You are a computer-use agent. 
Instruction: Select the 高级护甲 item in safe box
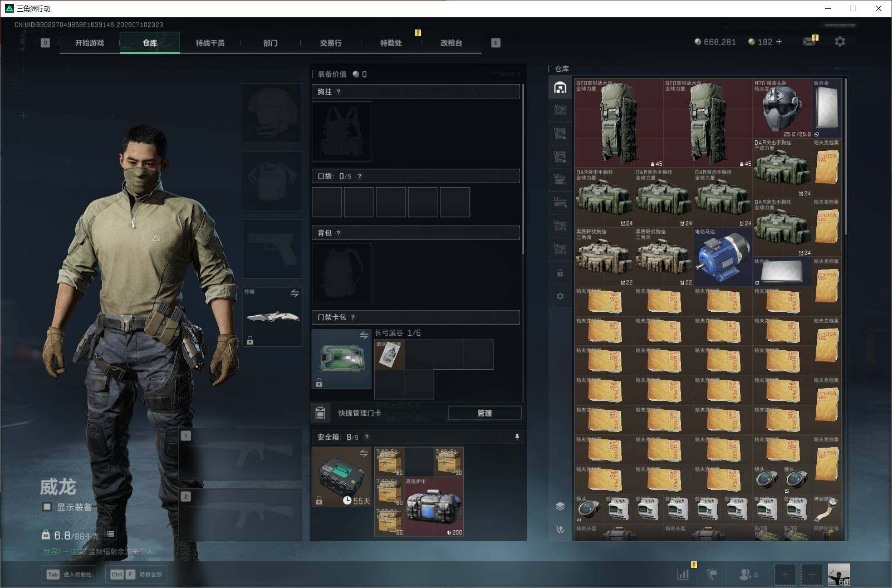coord(434,506)
